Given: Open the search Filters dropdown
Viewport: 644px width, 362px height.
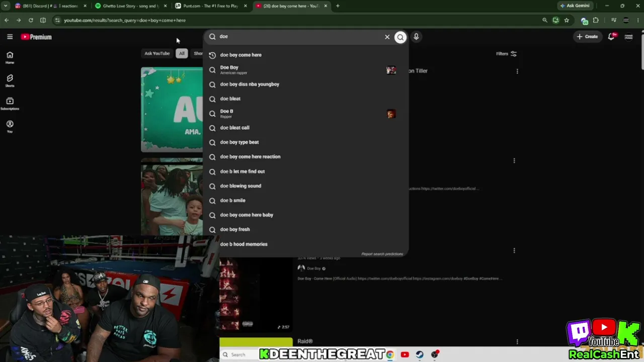Looking at the screenshot, I should 507,54.
